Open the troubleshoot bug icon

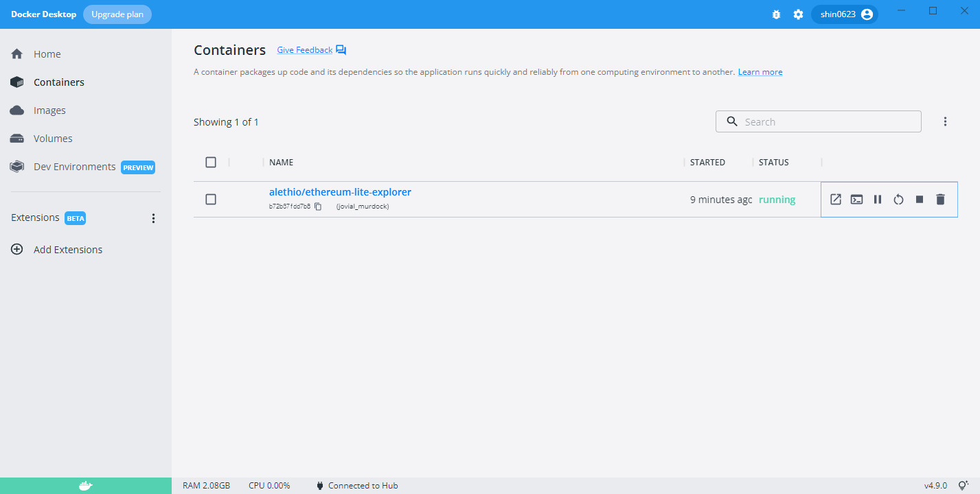pos(777,14)
